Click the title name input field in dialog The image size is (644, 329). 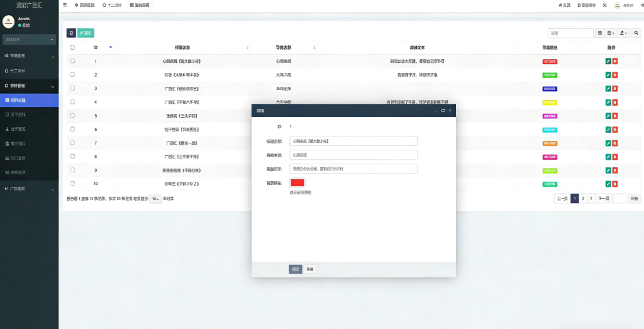click(x=353, y=141)
